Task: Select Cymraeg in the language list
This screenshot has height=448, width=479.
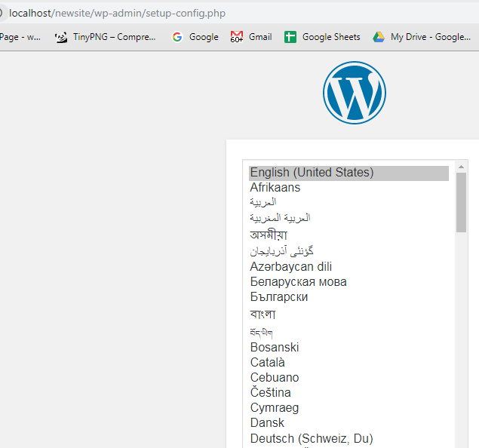Action: coord(349,408)
